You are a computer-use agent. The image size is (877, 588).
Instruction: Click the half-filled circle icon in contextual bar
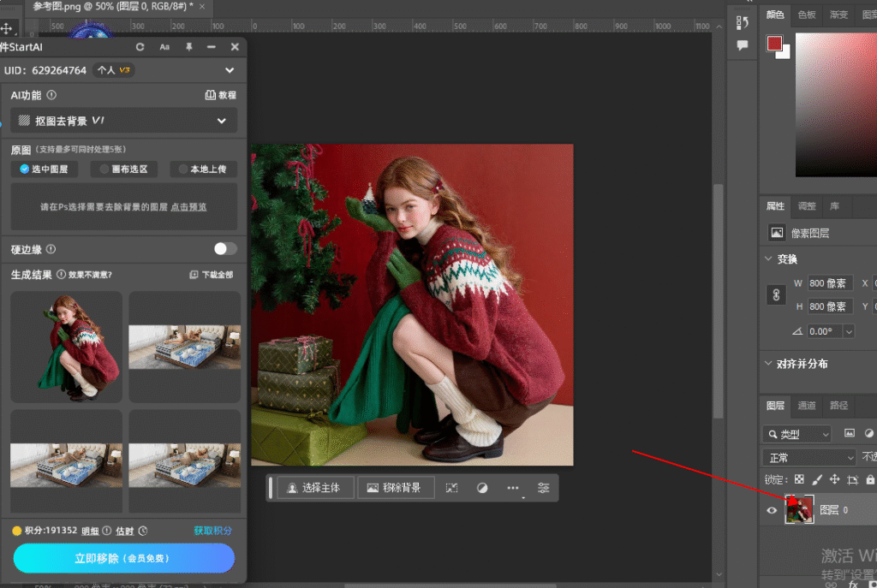point(482,488)
